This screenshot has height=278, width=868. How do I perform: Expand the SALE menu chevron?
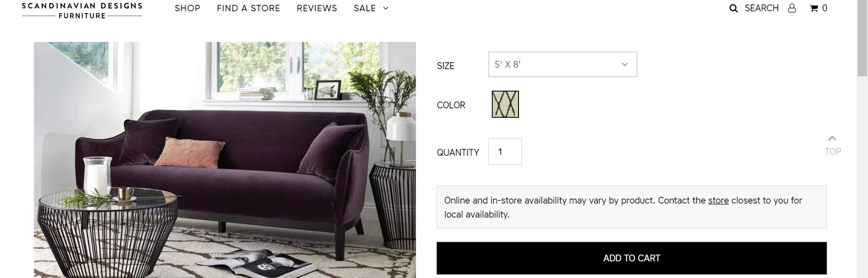pos(386,8)
